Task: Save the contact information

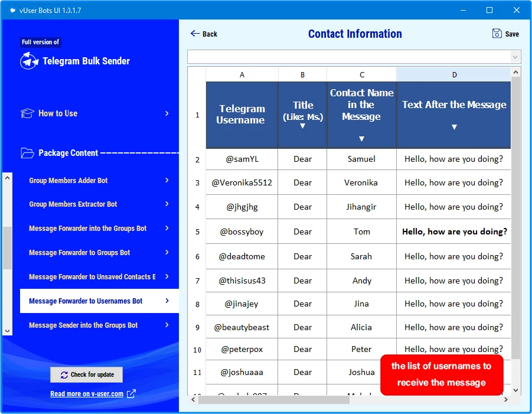Action: pos(505,34)
